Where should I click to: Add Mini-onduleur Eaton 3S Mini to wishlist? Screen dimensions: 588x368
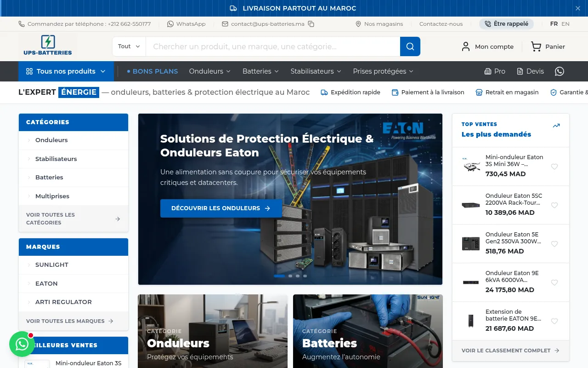[554, 167]
